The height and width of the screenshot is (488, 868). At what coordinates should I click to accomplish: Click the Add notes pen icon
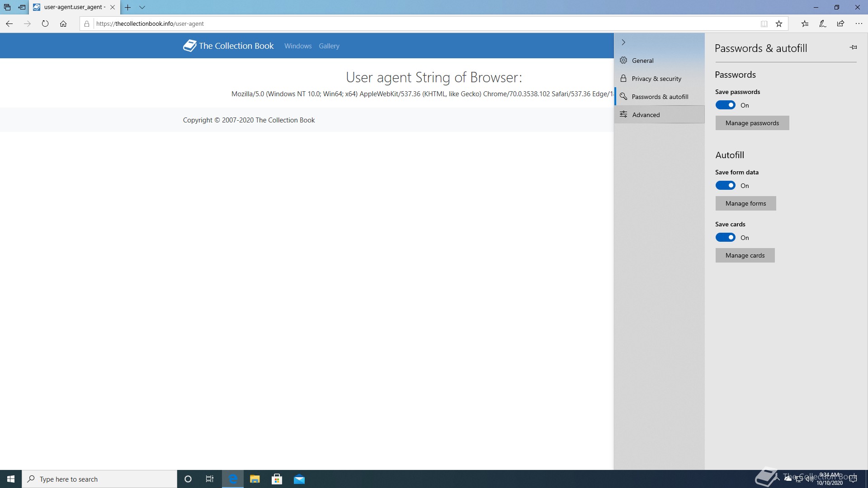coord(823,23)
